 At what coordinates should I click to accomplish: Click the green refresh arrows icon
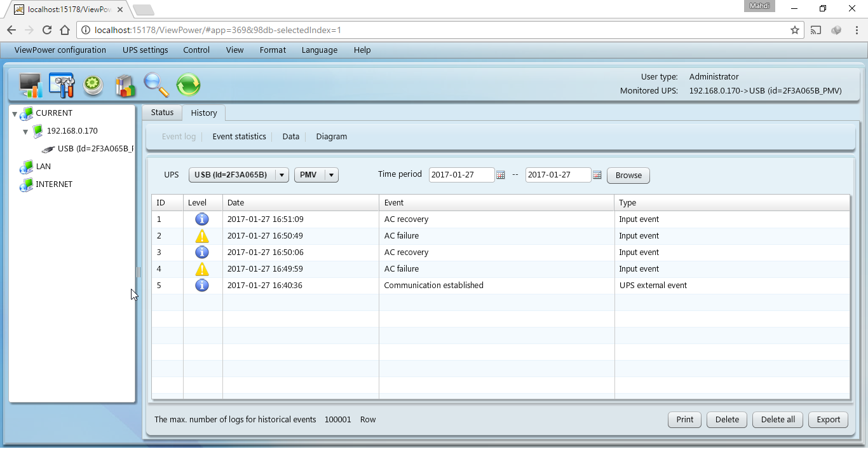click(x=188, y=85)
